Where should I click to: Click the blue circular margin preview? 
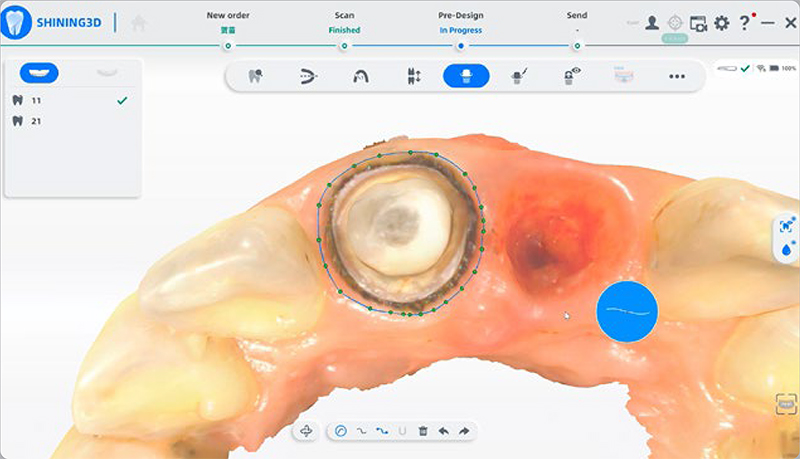(x=627, y=312)
